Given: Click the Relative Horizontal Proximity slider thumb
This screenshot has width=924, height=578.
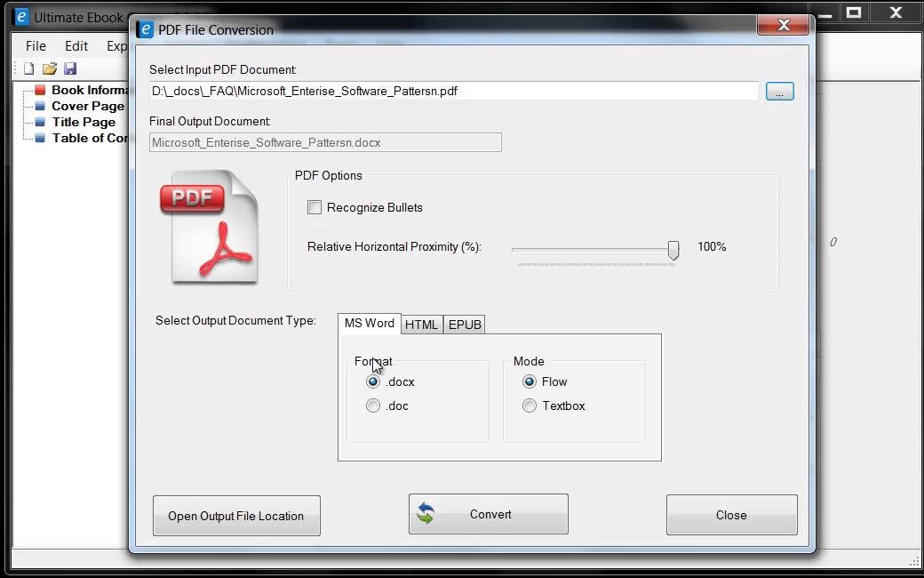Looking at the screenshot, I should pos(673,250).
